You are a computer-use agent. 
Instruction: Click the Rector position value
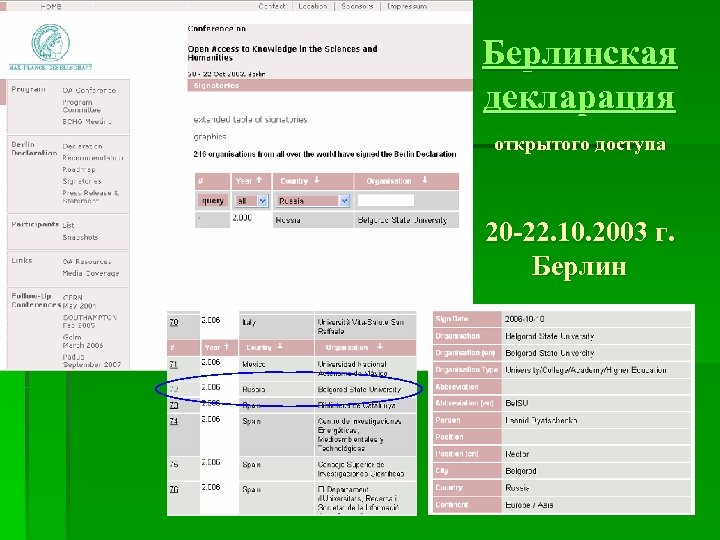click(517, 454)
